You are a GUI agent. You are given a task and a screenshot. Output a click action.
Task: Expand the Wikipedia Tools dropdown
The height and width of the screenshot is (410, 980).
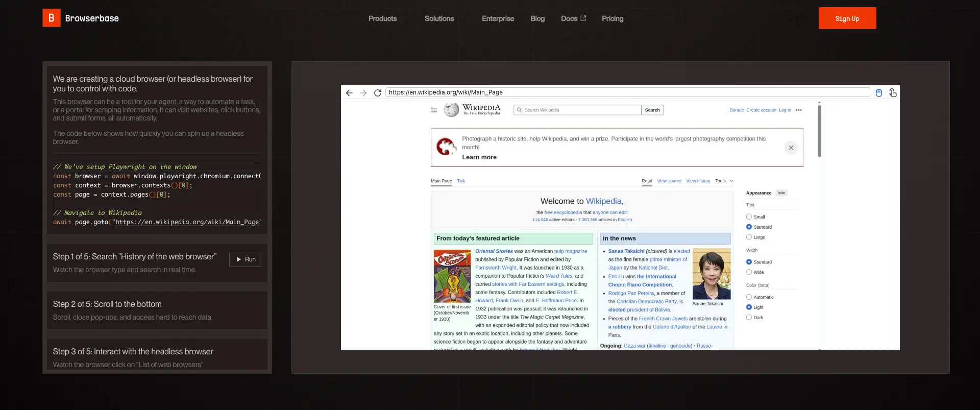(724, 181)
